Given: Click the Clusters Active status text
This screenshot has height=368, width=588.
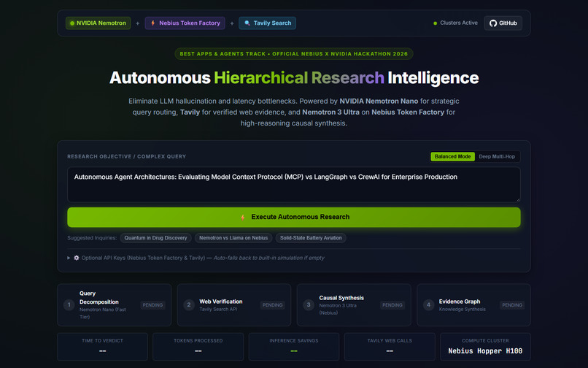Looking at the screenshot, I should 459,23.
